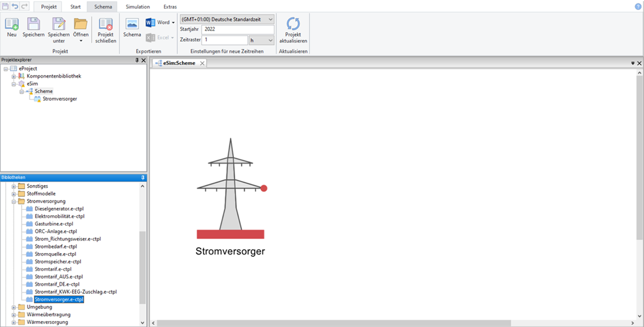This screenshot has height=327, width=644.
Task: Open the Projekt ribbon tab
Action: click(x=49, y=6)
